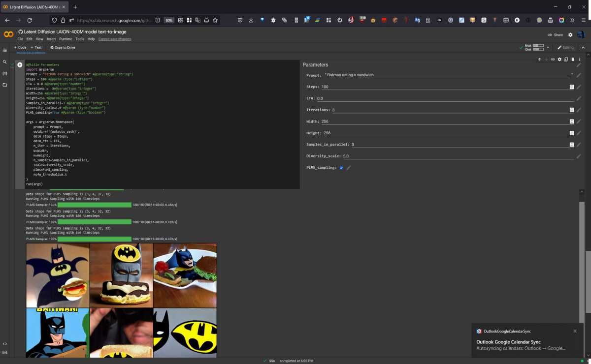Open the Editing mode dropdown

point(565,47)
